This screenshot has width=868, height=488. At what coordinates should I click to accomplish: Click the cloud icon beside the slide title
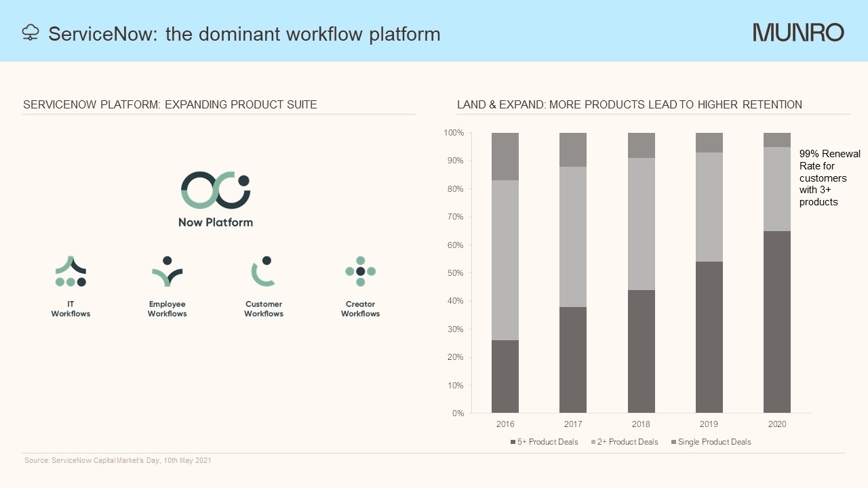pyautogui.click(x=31, y=33)
